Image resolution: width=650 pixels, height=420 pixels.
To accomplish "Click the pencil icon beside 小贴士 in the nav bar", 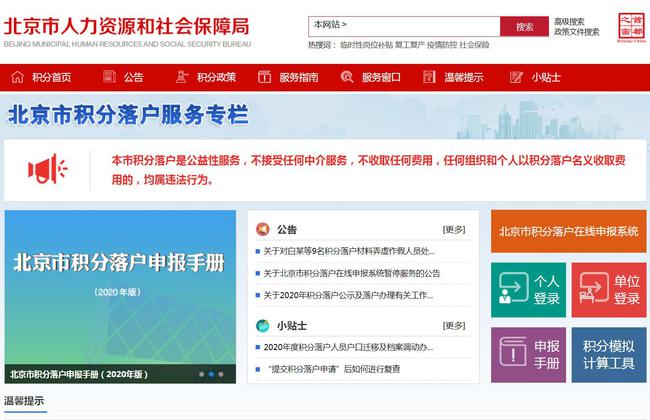I will [516, 77].
